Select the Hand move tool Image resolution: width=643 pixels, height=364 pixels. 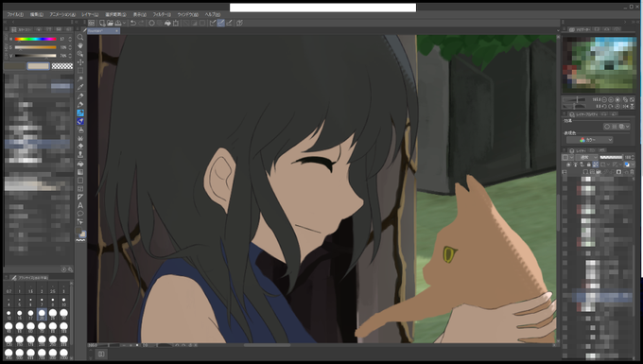[80, 45]
